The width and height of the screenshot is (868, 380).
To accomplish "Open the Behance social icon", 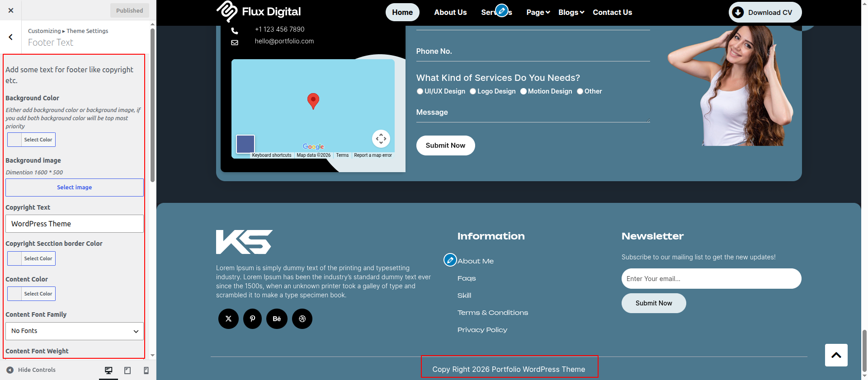I will pyautogui.click(x=277, y=319).
